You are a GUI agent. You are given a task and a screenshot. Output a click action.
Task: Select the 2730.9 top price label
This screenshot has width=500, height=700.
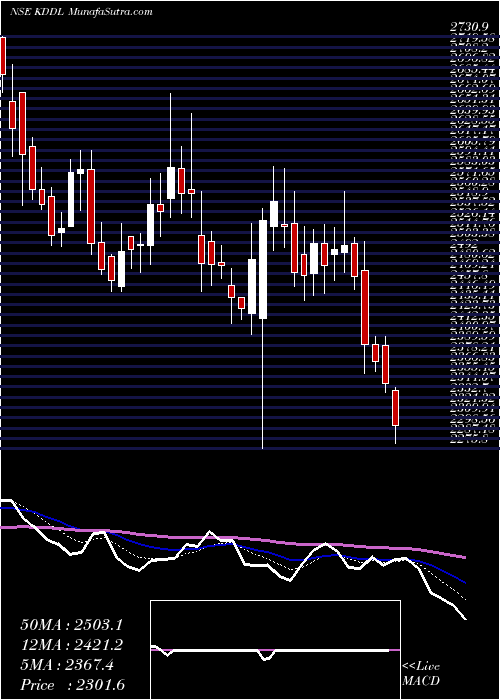click(470, 28)
